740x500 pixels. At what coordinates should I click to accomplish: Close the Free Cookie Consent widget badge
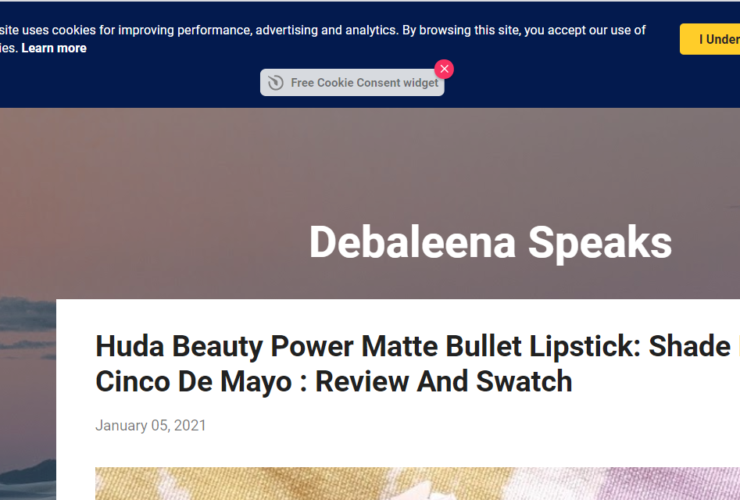coord(444,69)
